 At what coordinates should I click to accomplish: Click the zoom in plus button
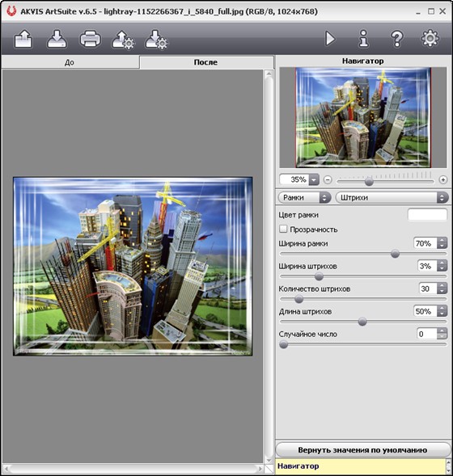(x=443, y=179)
